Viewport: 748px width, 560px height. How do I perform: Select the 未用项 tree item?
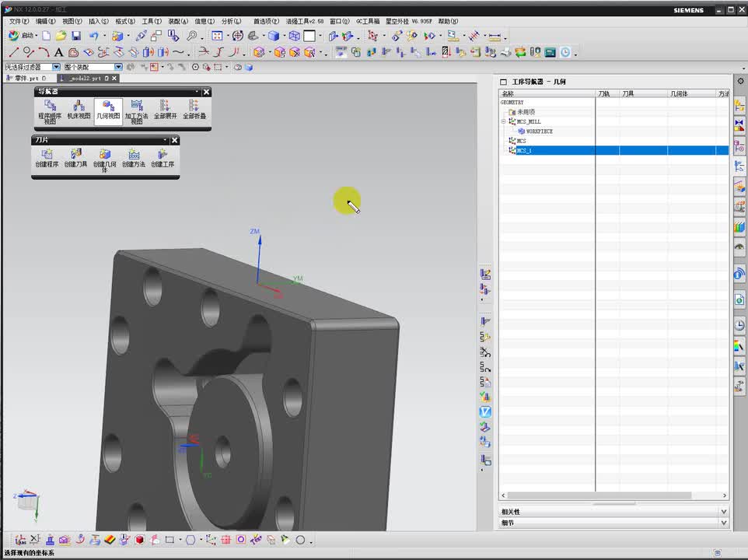click(525, 112)
